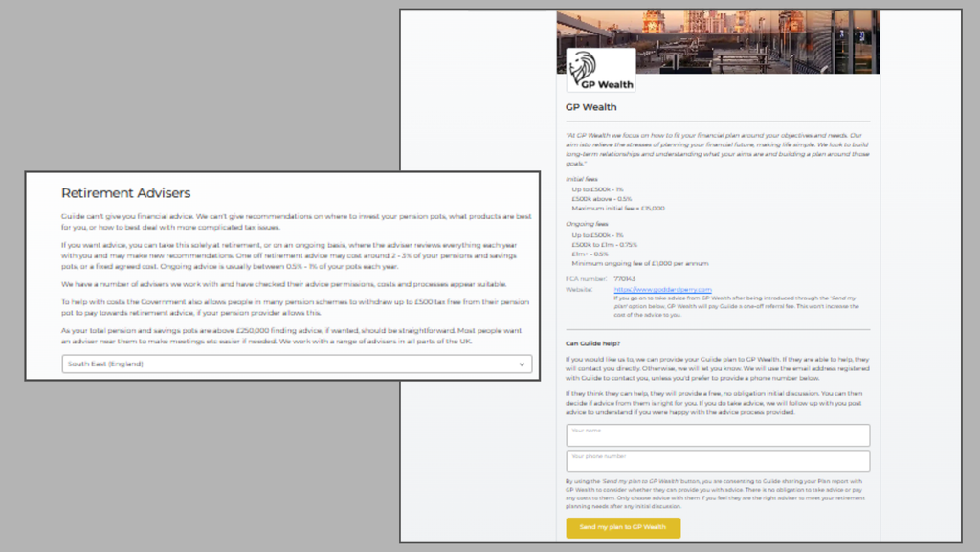Open the region dropdown chevron arrow
This screenshot has width=980, height=552.
pyautogui.click(x=522, y=364)
